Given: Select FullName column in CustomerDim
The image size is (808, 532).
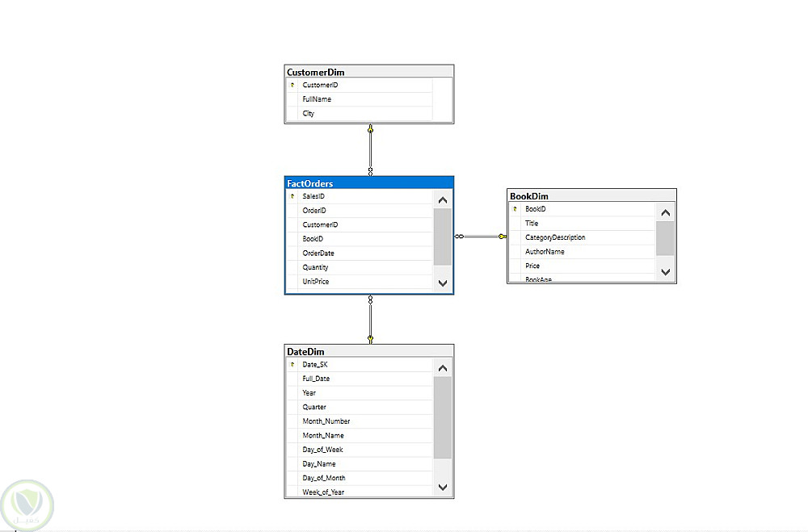Looking at the screenshot, I should click(360, 99).
